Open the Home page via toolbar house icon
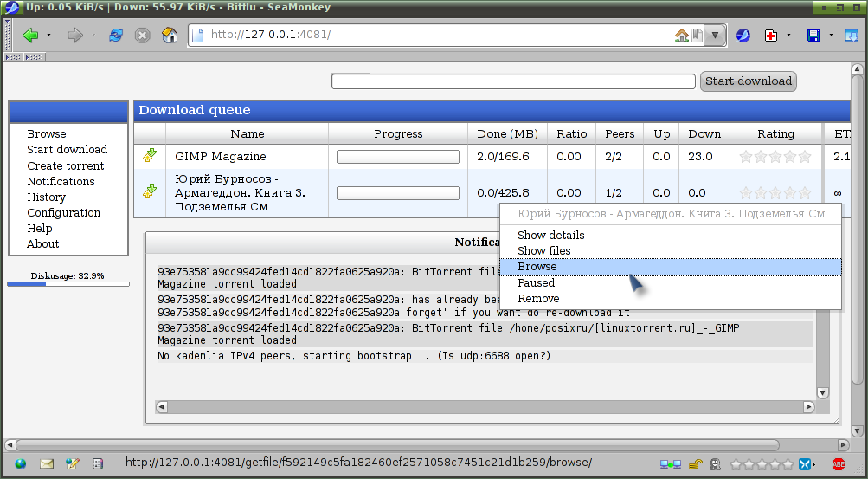The image size is (868, 479). 170,36
